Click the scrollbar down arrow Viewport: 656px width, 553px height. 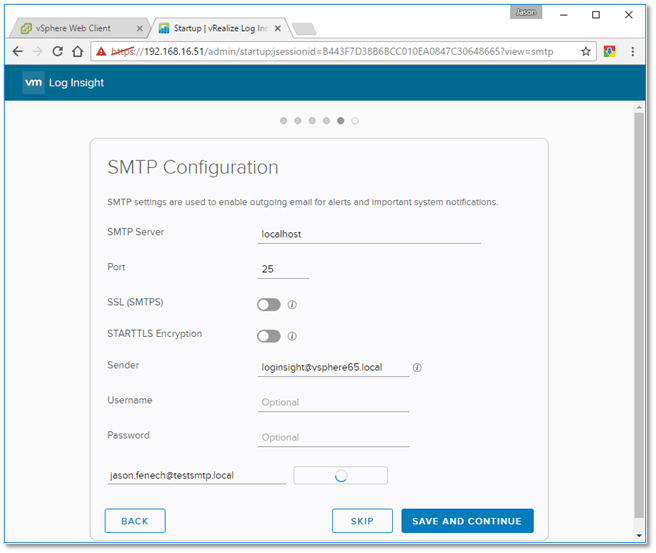[x=639, y=535]
